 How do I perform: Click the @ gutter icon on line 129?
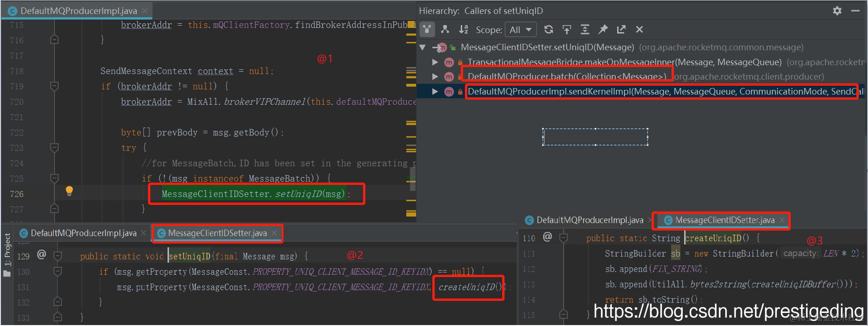41,254
